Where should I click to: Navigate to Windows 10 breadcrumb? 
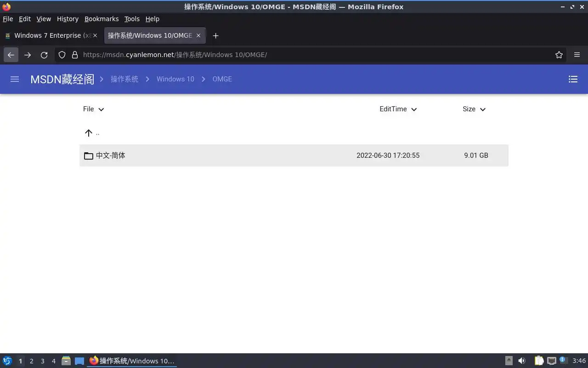point(175,79)
